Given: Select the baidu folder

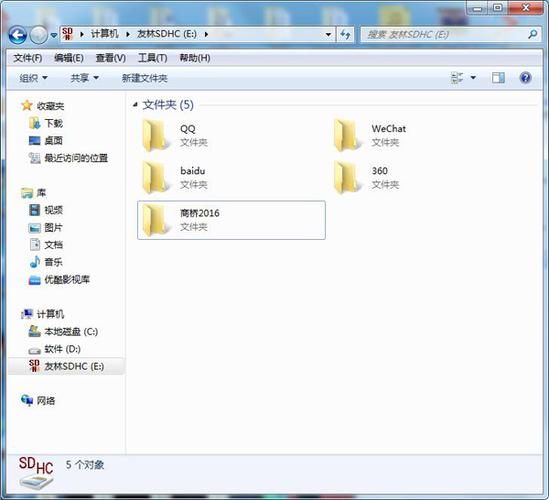Looking at the screenshot, I should coord(231,178).
